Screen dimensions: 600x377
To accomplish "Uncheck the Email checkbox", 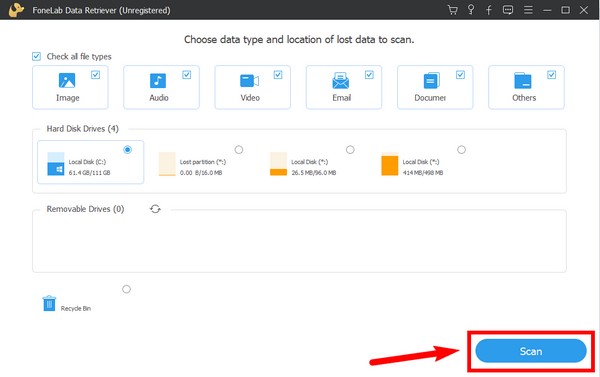I will pyautogui.click(x=369, y=75).
